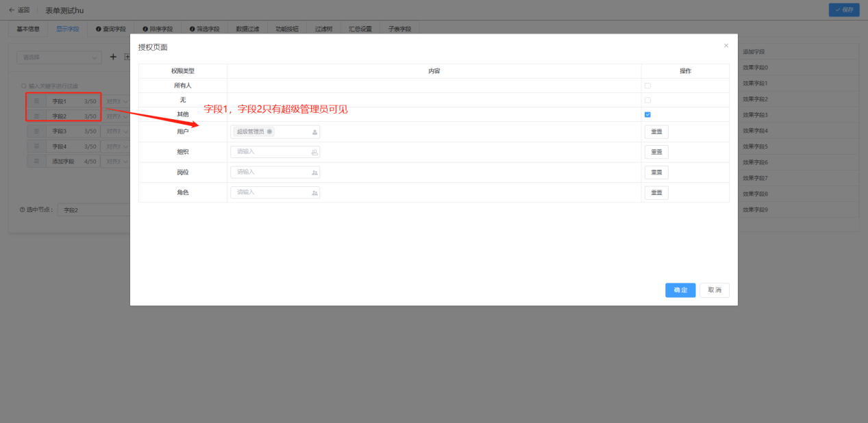This screenshot has width=868, height=423.
Task: Switch to the 显示字段 tab
Action: pos(68,29)
